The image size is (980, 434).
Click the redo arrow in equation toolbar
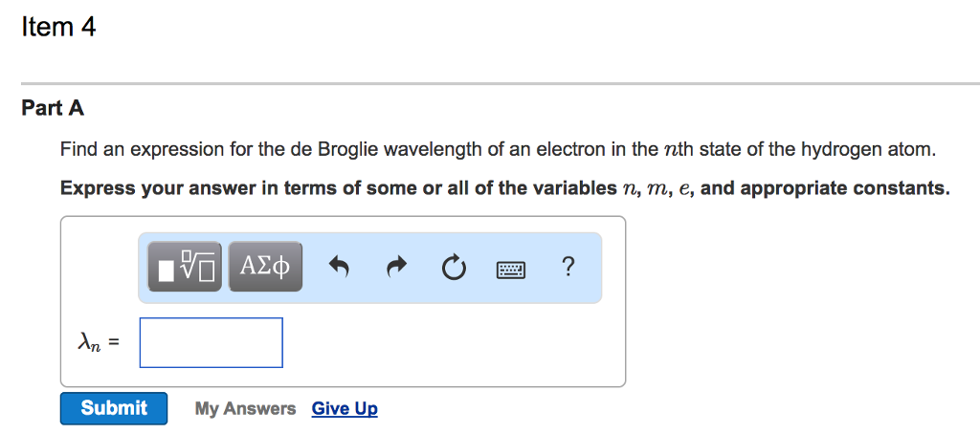(x=396, y=268)
